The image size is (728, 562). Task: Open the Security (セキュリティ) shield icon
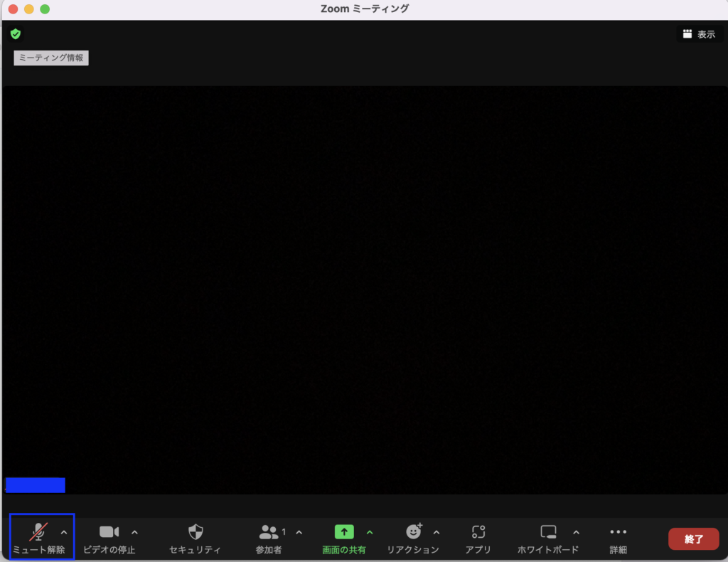(x=196, y=532)
